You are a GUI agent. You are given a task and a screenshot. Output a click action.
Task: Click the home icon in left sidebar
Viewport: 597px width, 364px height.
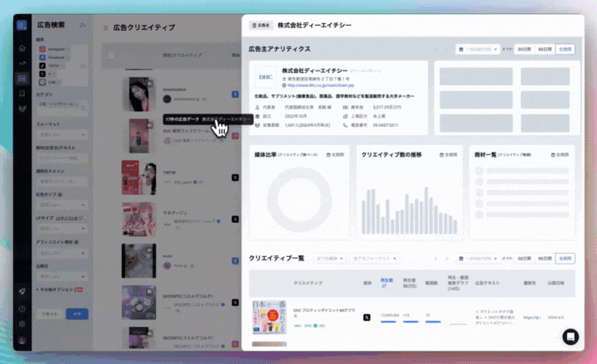click(x=22, y=49)
